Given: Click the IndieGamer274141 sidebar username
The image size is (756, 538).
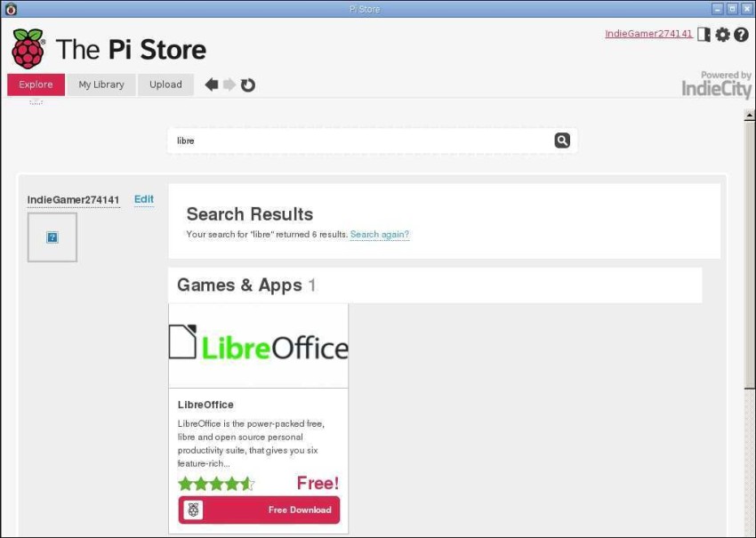Looking at the screenshot, I should click(x=73, y=199).
